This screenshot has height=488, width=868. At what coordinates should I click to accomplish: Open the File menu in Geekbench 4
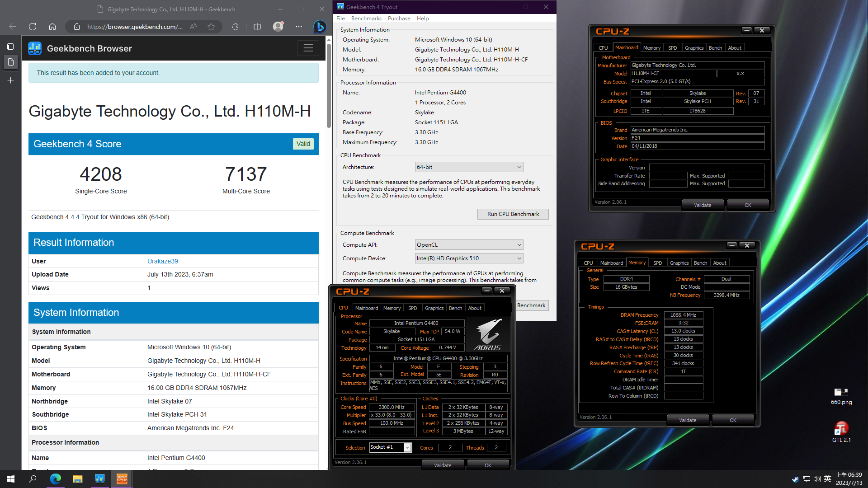pos(340,19)
